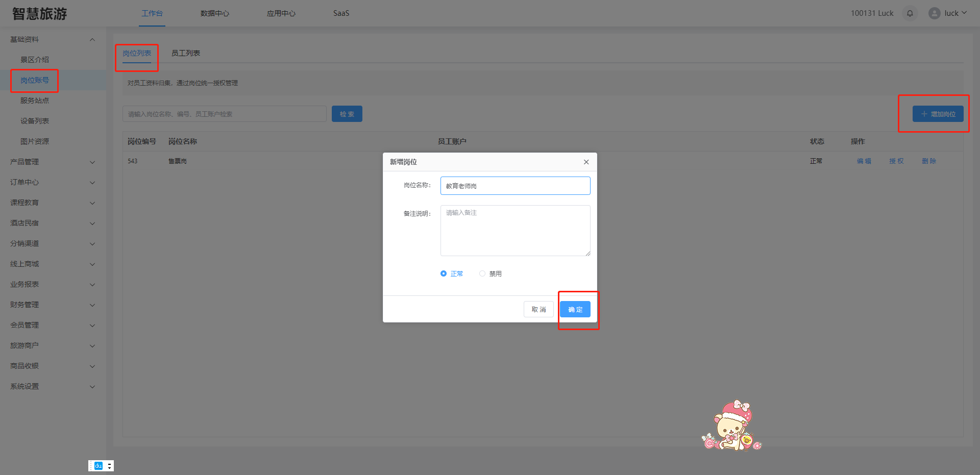Click the cartoon bear mascot sticker

coord(732,427)
